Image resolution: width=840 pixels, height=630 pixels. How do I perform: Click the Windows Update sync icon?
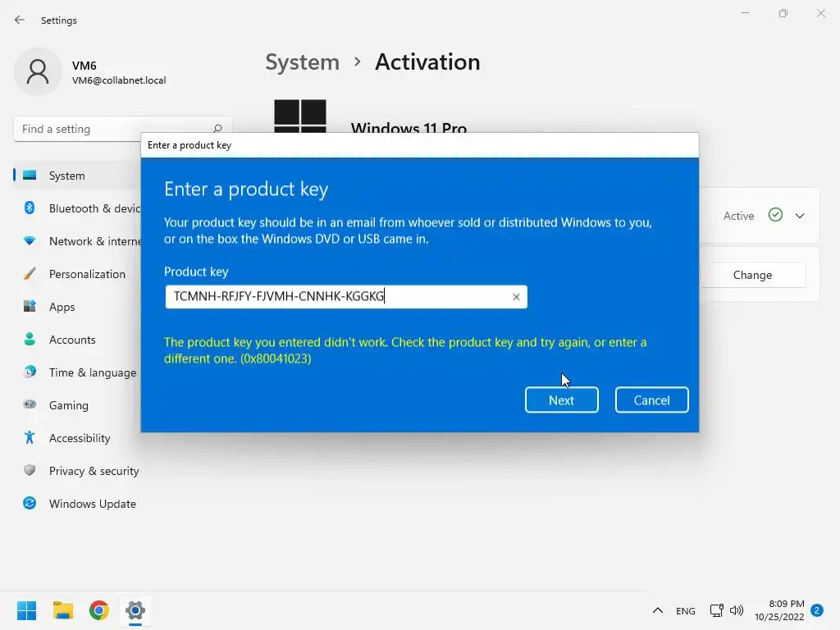tap(30, 503)
